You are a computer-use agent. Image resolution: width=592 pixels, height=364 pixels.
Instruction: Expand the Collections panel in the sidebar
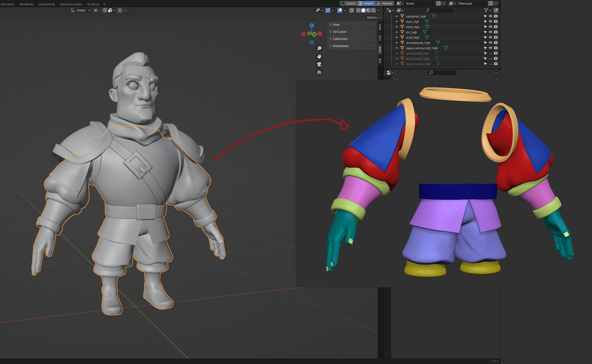click(x=340, y=39)
